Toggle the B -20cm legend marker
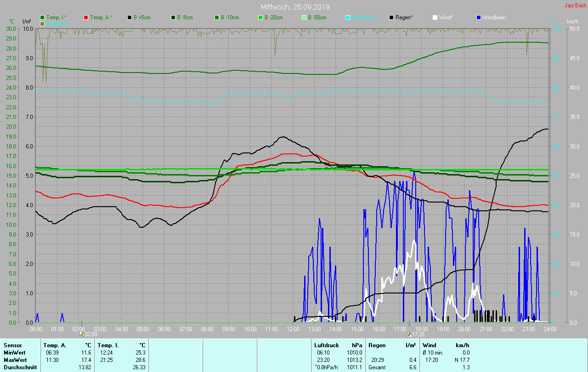 point(260,17)
